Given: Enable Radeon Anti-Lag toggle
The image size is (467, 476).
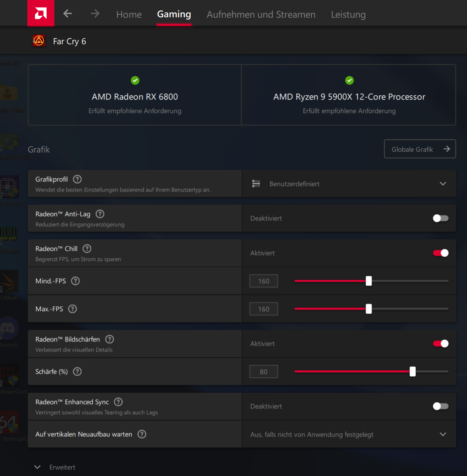Looking at the screenshot, I should coord(441,218).
